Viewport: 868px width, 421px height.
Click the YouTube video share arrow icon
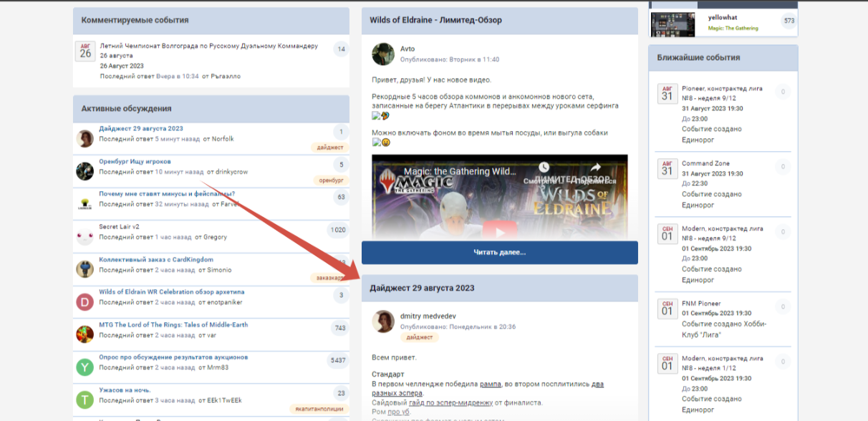click(595, 168)
